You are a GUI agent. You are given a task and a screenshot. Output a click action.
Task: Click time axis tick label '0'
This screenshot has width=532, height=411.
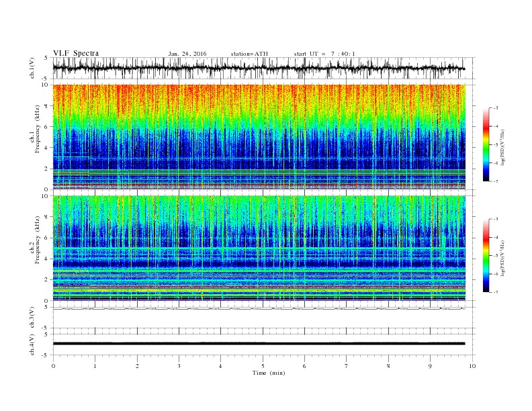53,366
